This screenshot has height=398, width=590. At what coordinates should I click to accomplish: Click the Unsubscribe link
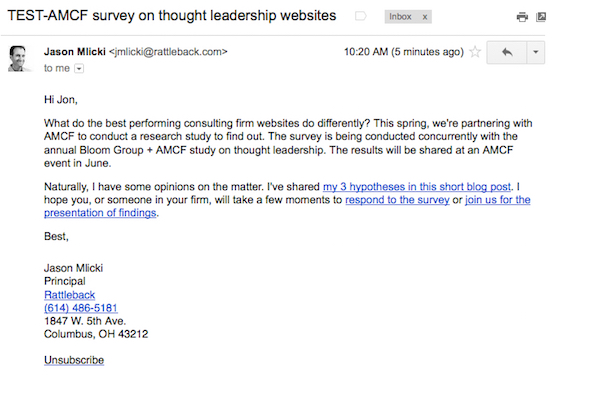[74, 360]
